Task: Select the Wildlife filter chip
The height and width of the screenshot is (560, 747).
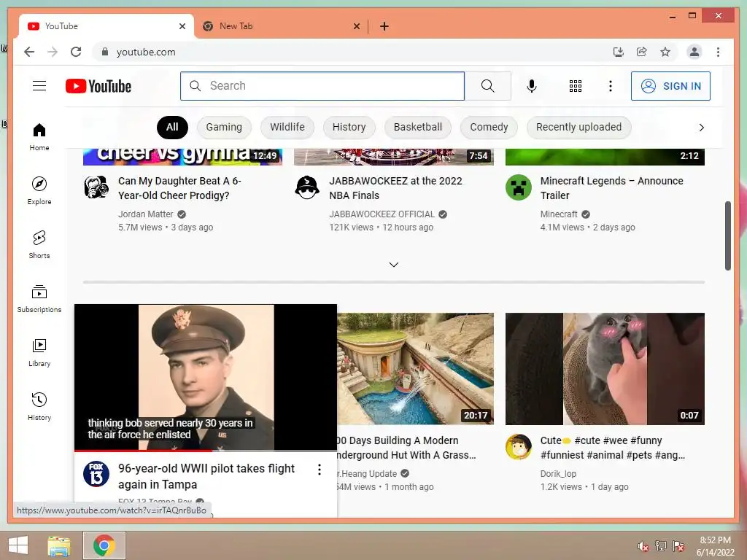Action: [287, 127]
